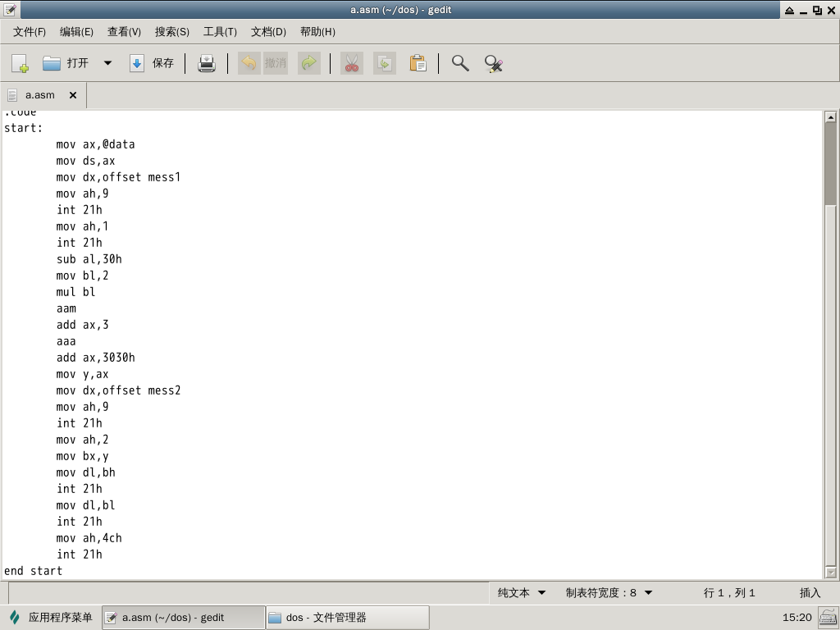840x630 pixels.
Task: Expand the recent files arrow beside Open
Action: point(107,63)
